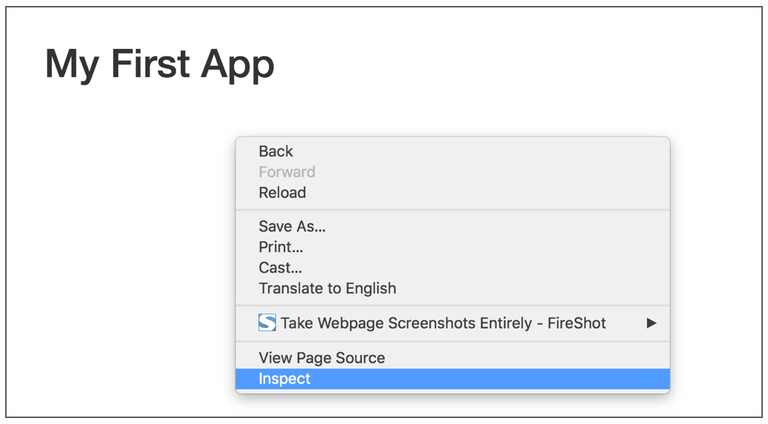Image resolution: width=768 pixels, height=424 pixels.
Task: Open the Print... option
Action: 281,247
